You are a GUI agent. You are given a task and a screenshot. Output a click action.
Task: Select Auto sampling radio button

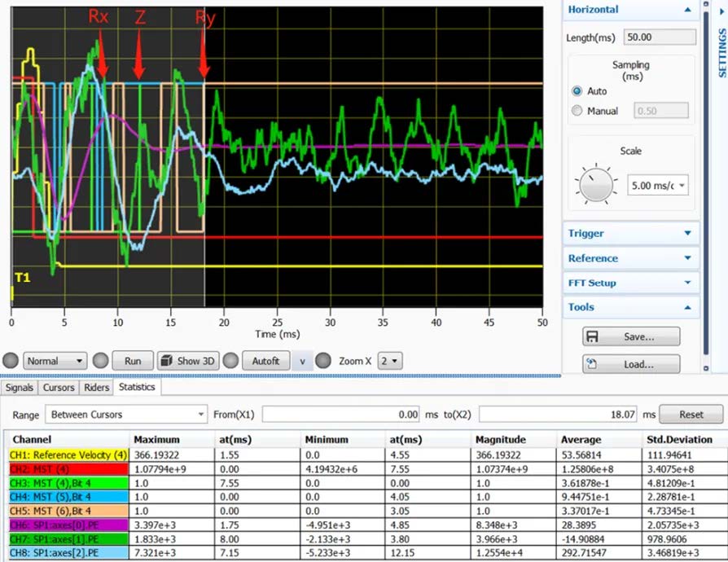(x=577, y=91)
